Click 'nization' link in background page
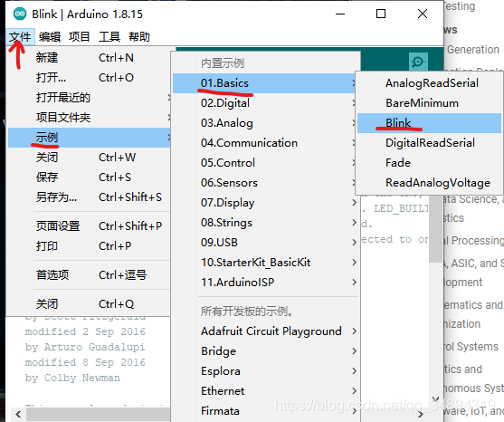 (462, 324)
